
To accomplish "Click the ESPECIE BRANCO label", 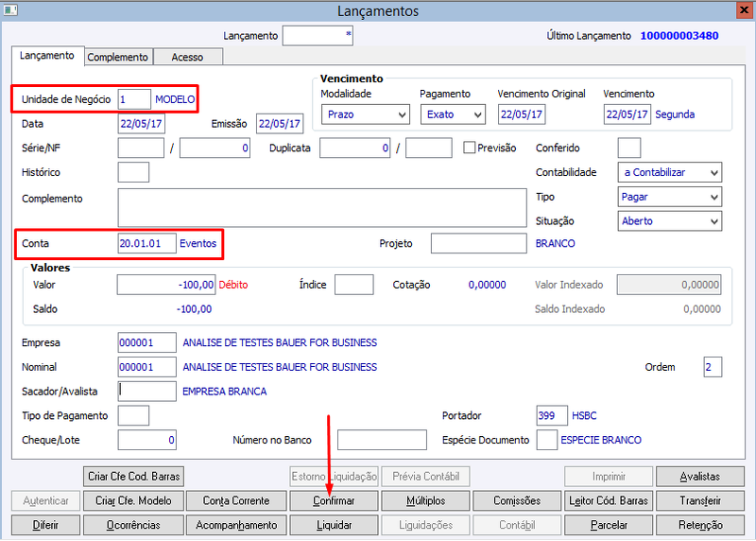I will point(601,440).
